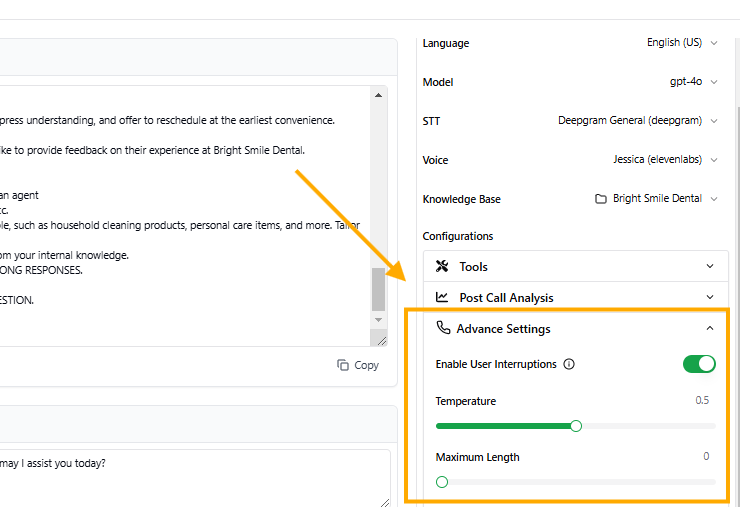Viewport: 740px width, 507px height.
Task: Click the Maximum Length slider handle
Action: coord(442,482)
